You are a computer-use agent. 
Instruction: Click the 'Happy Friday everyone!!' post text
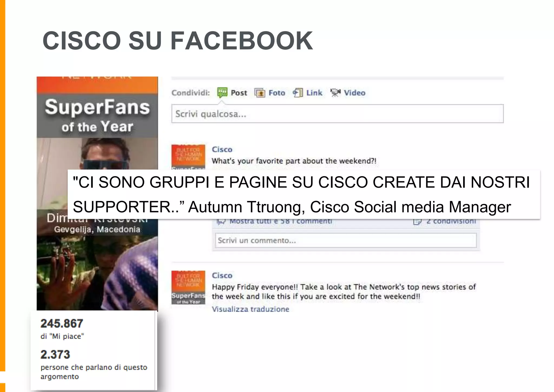point(344,292)
